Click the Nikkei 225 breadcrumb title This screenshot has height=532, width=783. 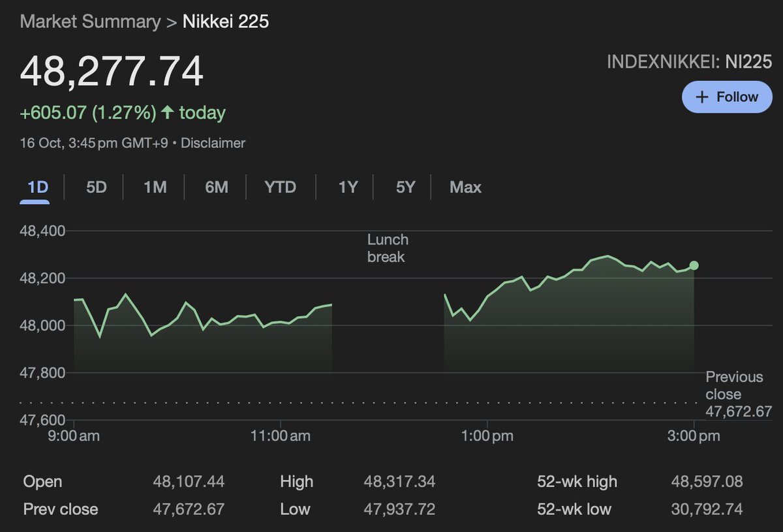[226, 22]
